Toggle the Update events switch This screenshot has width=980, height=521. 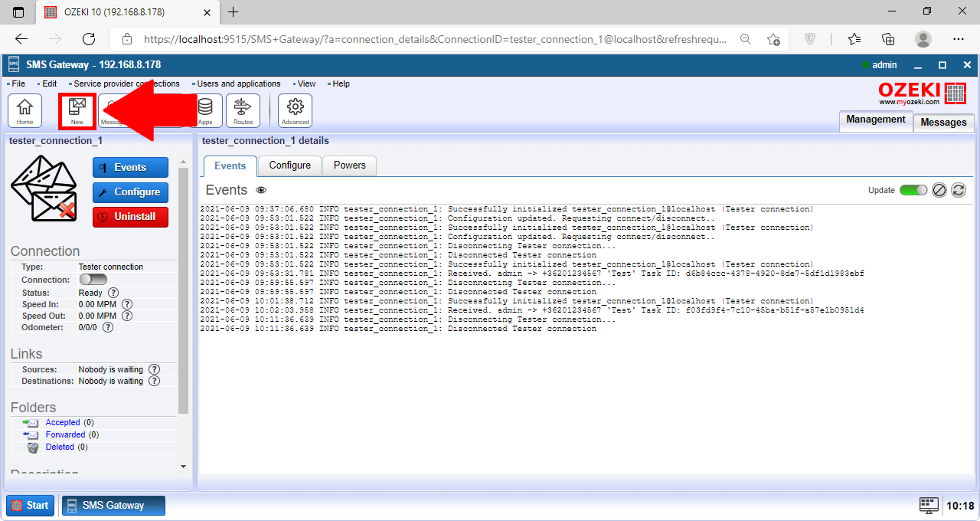pyautogui.click(x=913, y=190)
